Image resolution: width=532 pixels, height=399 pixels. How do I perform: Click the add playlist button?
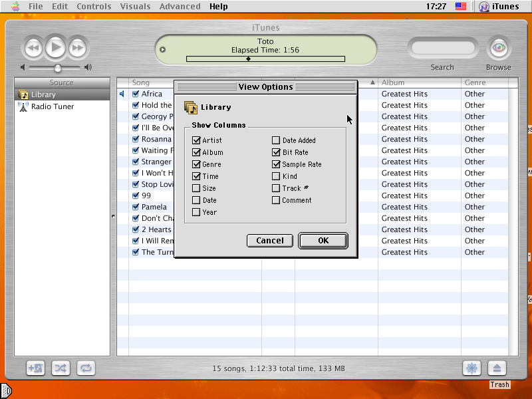pyautogui.click(x=36, y=368)
